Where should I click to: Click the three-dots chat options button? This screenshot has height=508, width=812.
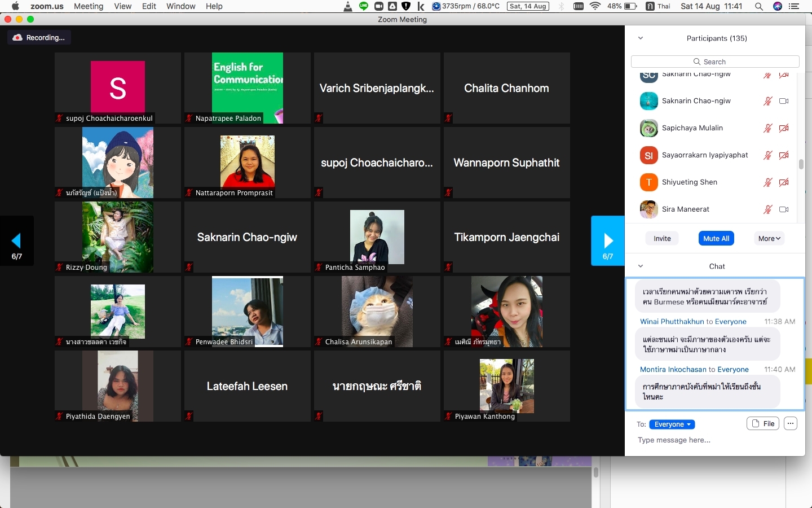[x=791, y=424]
